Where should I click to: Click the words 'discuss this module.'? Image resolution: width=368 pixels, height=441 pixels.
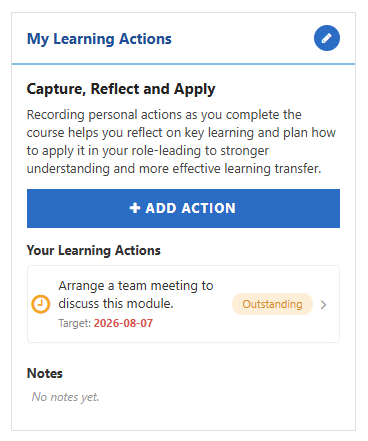116,304
